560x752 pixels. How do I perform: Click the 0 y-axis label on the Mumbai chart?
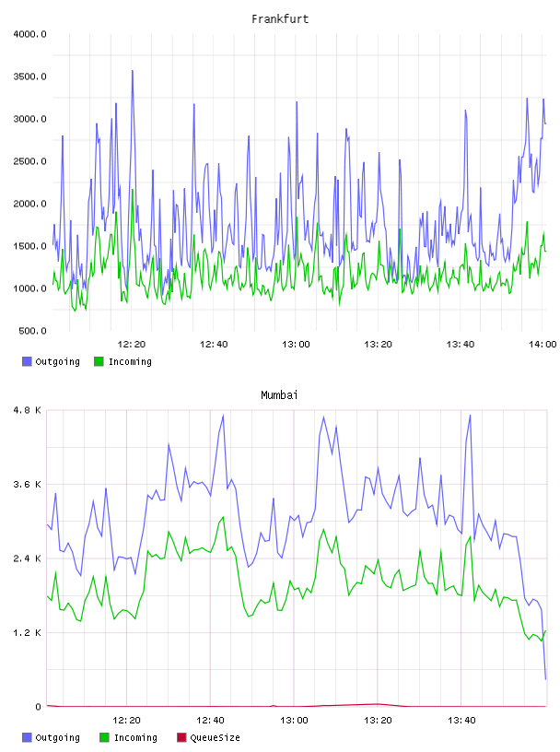tap(39, 707)
